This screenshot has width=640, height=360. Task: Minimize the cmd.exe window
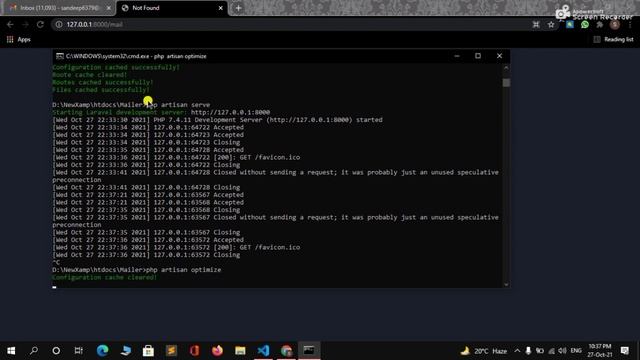(x=457, y=56)
